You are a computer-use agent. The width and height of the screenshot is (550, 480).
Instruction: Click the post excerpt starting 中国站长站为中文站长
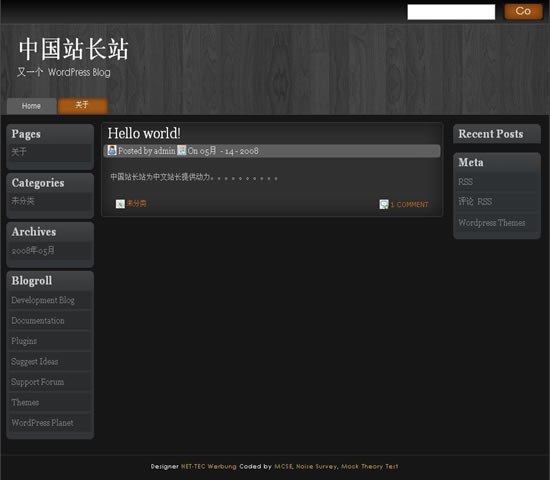(x=194, y=177)
